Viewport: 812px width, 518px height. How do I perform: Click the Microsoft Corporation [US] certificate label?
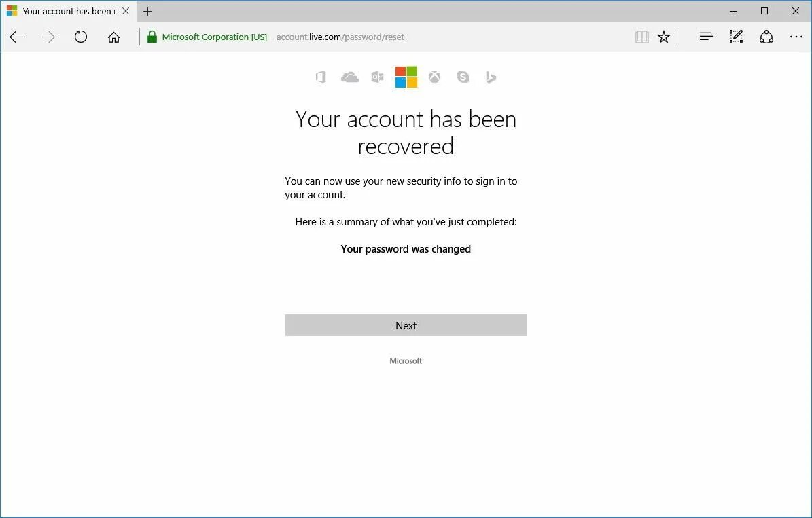click(215, 37)
